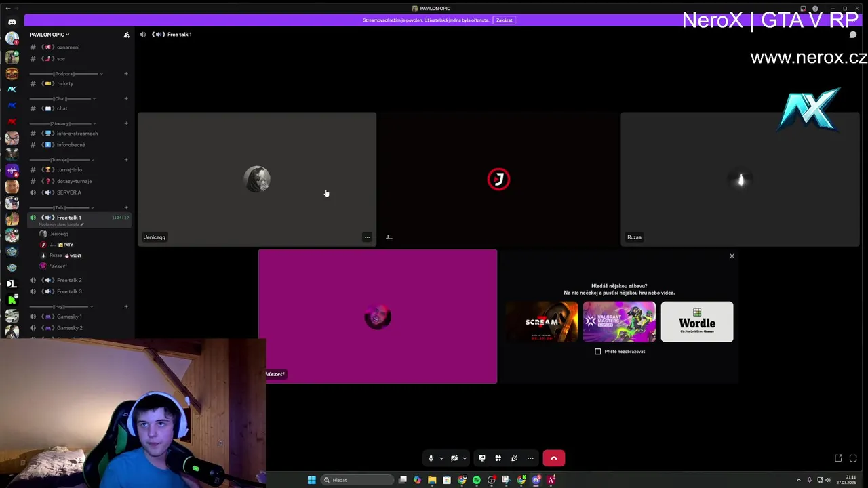Turn on the camera in call controls

pyautogui.click(x=454, y=458)
